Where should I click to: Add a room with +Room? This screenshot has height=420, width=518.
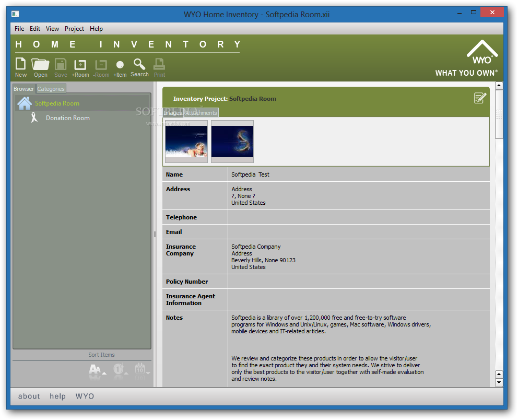tap(80, 68)
